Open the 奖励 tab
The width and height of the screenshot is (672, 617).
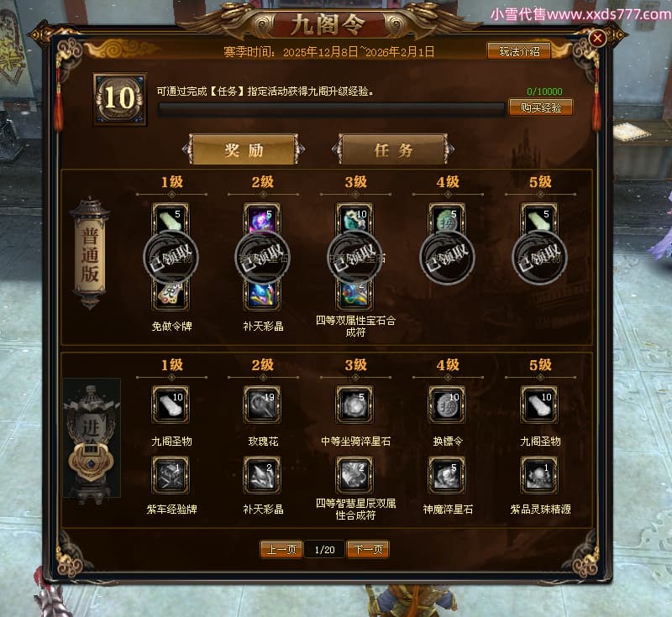[x=244, y=150]
